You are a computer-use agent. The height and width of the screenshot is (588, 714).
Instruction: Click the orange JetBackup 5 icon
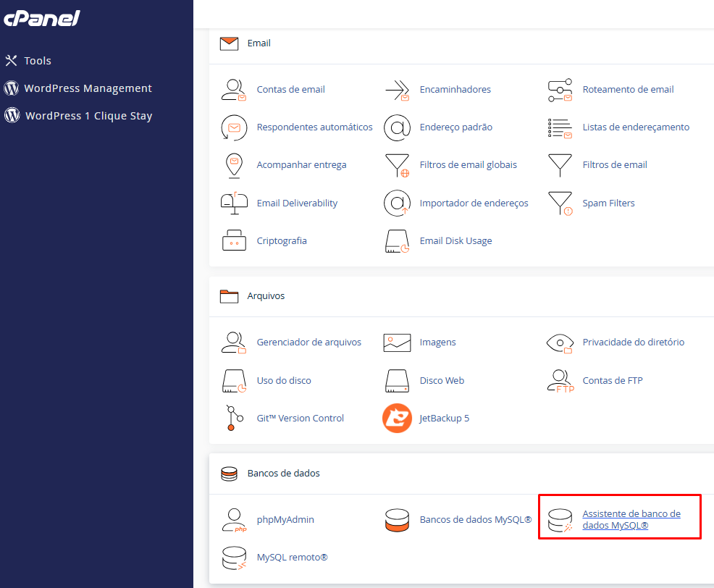pos(397,418)
